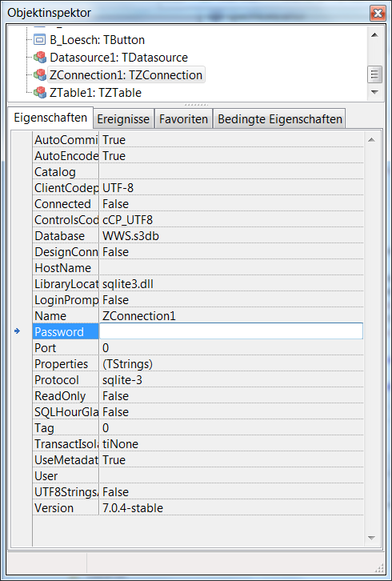The width and height of the screenshot is (392, 581).
Task: Click the Datasource1 component icon
Action: [40, 58]
